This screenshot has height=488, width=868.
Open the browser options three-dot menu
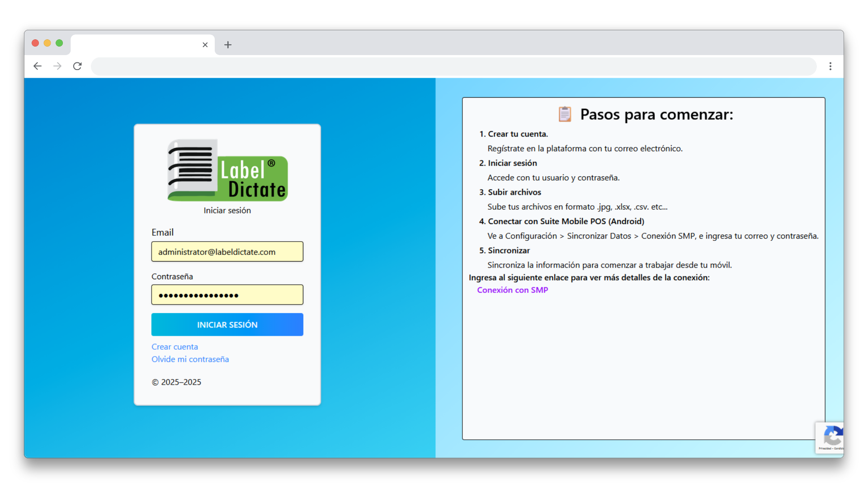click(x=830, y=66)
